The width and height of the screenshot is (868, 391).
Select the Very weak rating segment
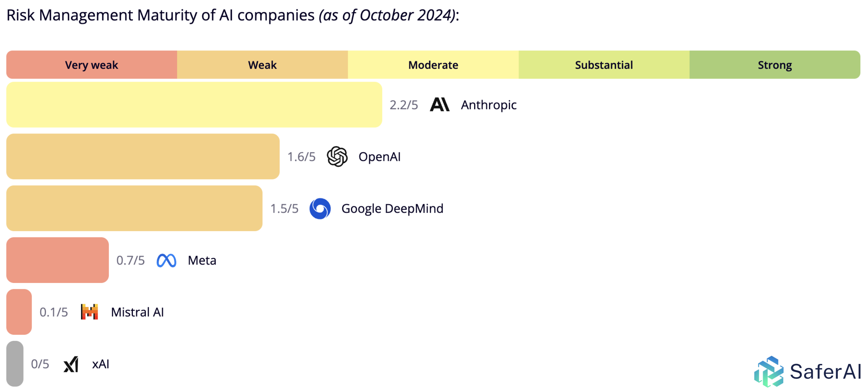pyautogui.click(x=92, y=65)
